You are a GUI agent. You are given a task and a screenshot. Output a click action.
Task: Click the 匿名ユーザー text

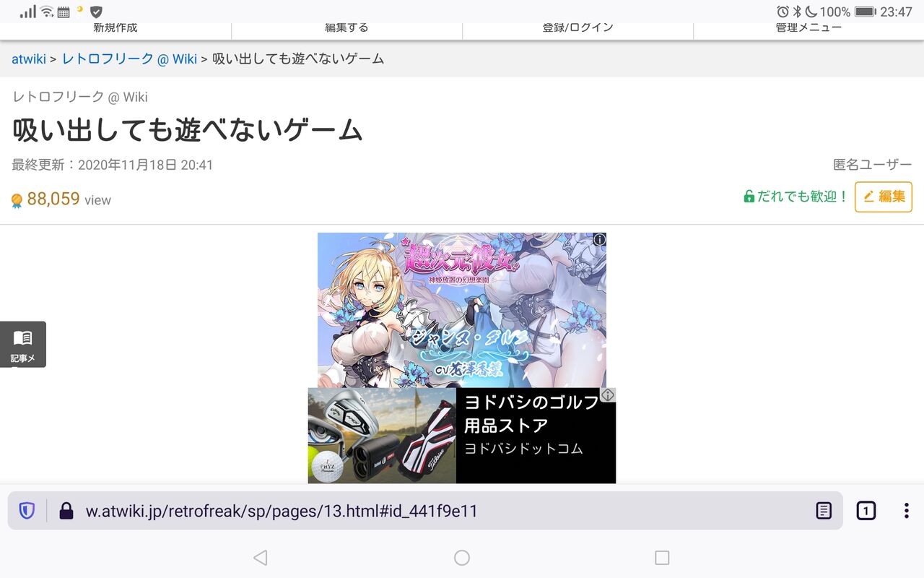873,165
